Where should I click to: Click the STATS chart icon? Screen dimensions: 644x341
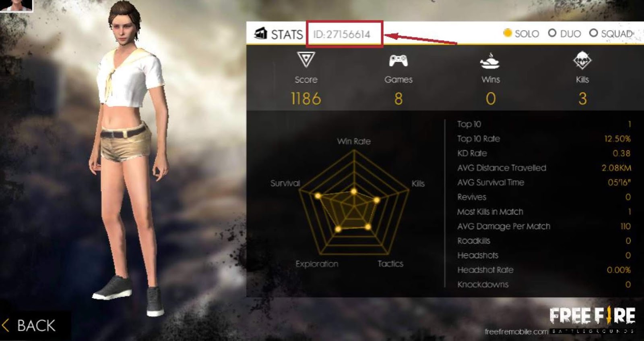(260, 33)
